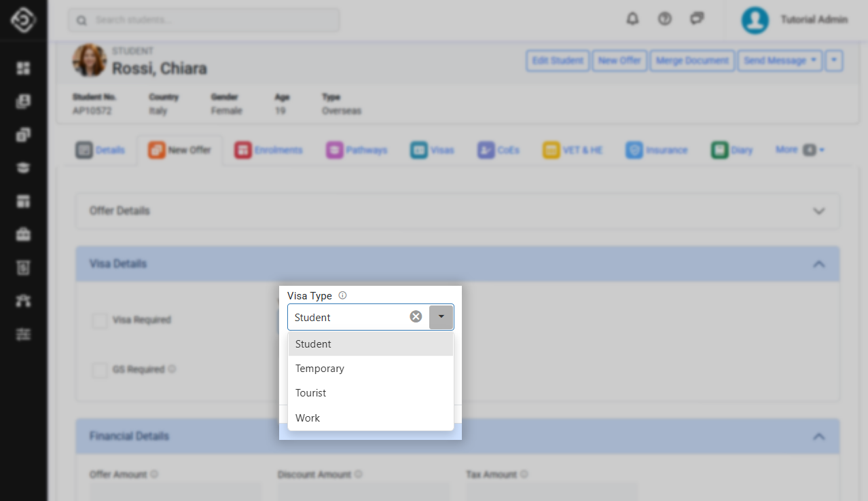The height and width of the screenshot is (501, 868).
Task: Tick the GS Required checkbox
Action: click(100, 370)
